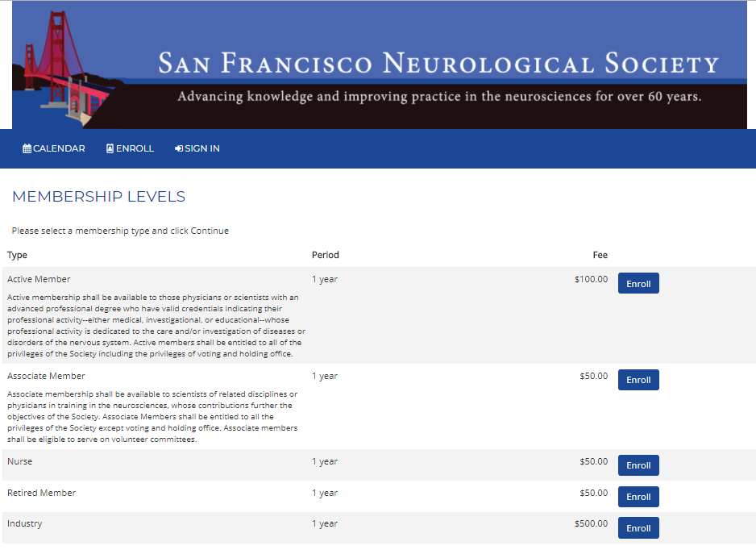Screen dimensions: 756x550
Task: Click the $100.00 fee value
Action: tap(591, 279)
